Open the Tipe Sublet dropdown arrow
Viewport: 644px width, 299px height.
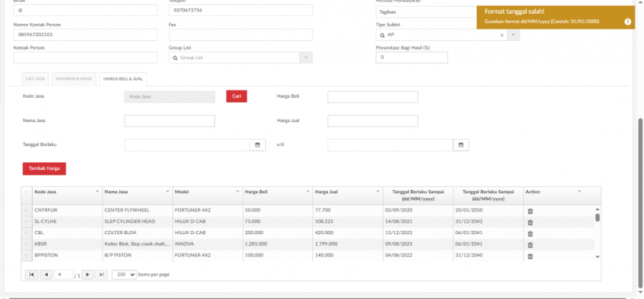[513, 35]
